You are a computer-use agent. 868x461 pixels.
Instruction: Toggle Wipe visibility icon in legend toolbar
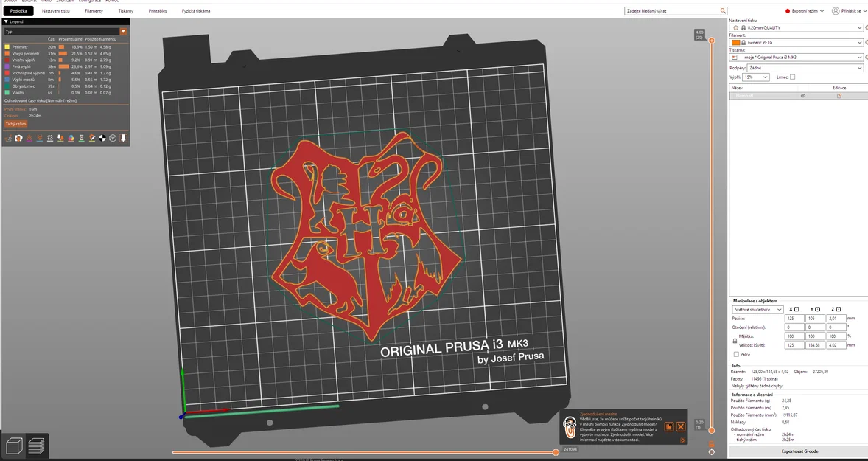click(18, 138)
